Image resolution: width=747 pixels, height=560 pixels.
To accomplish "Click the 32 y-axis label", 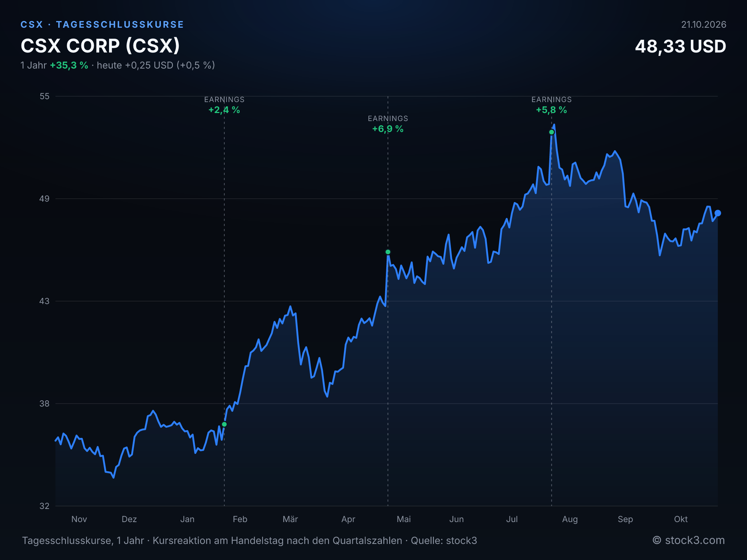I will pos(44,506).
